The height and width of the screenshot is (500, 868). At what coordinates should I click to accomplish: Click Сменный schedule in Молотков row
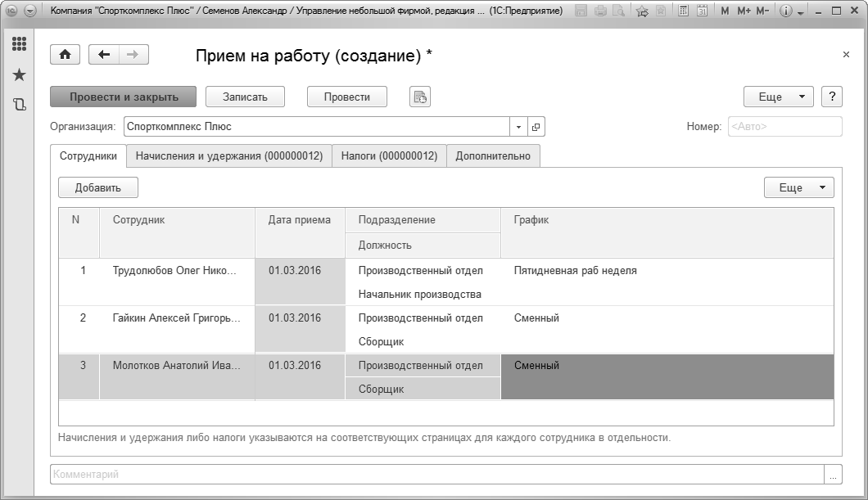667,376
